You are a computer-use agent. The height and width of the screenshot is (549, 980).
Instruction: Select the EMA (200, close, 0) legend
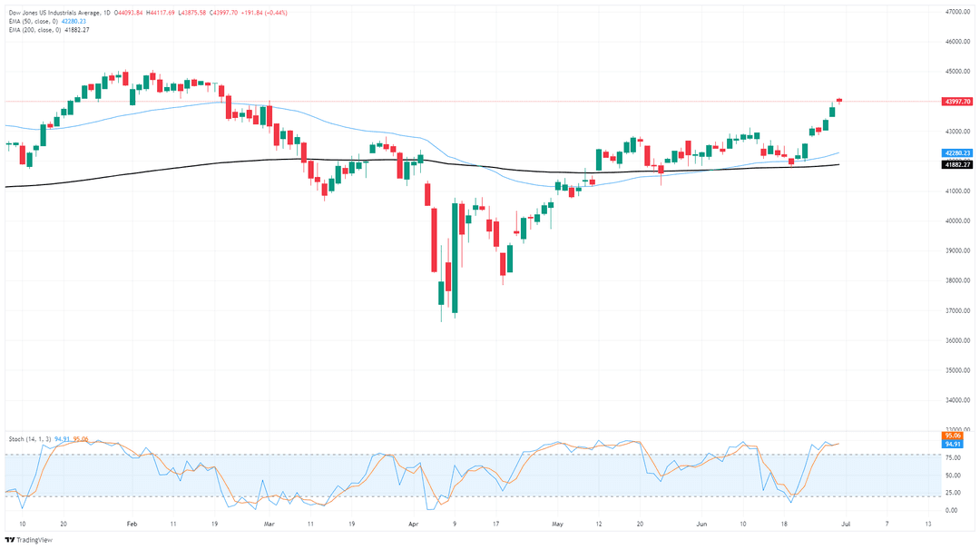tap(34, 30)
